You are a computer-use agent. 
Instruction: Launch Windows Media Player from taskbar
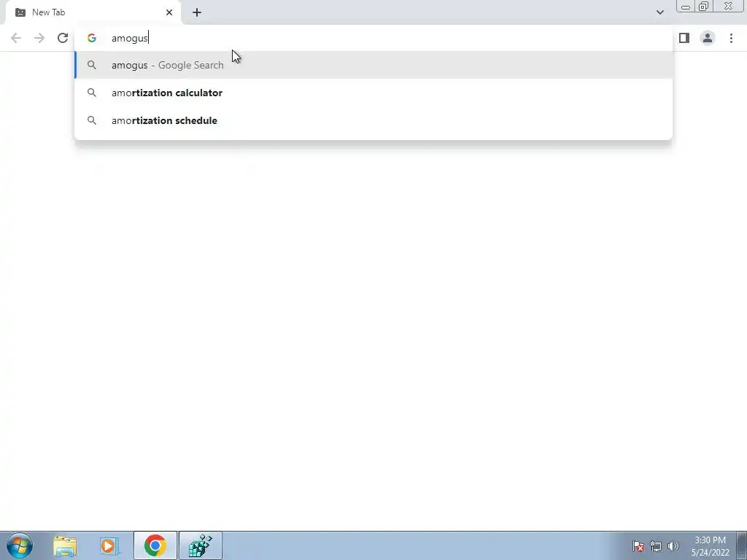pos(109,545)
